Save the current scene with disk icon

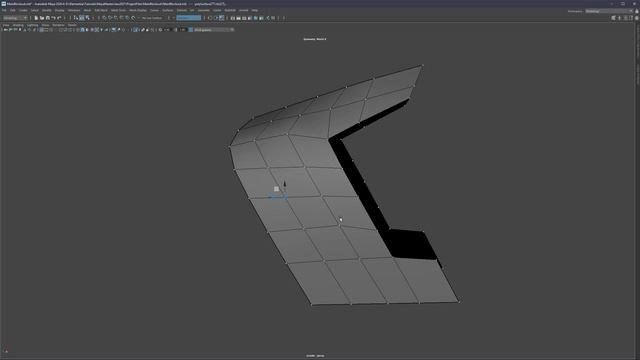(47, 18)
